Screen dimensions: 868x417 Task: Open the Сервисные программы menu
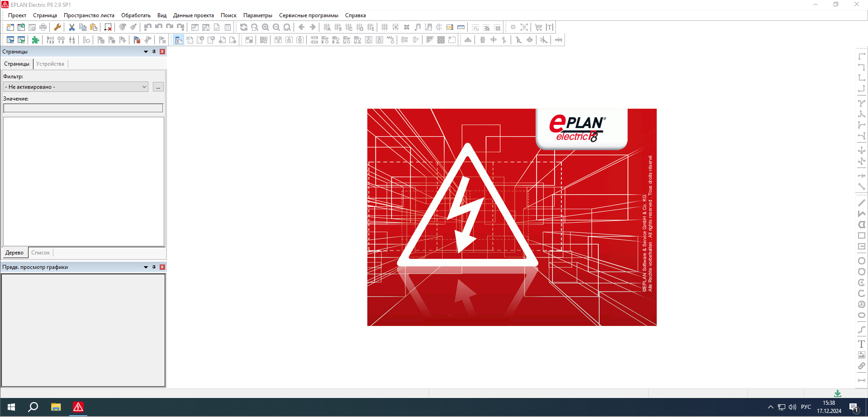(308, 15)
